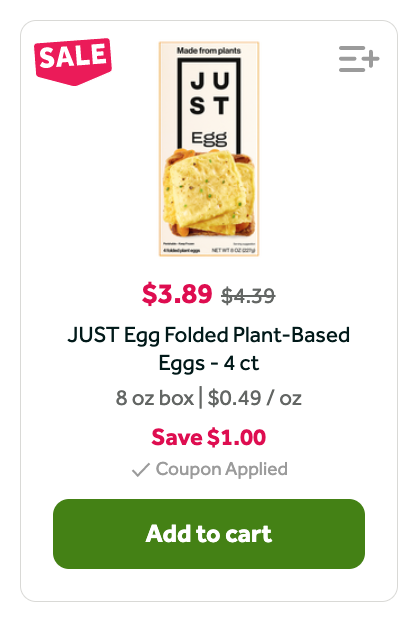The image size is (414, 624).
Task: Click the word Egg on the package
Action: 209,139
